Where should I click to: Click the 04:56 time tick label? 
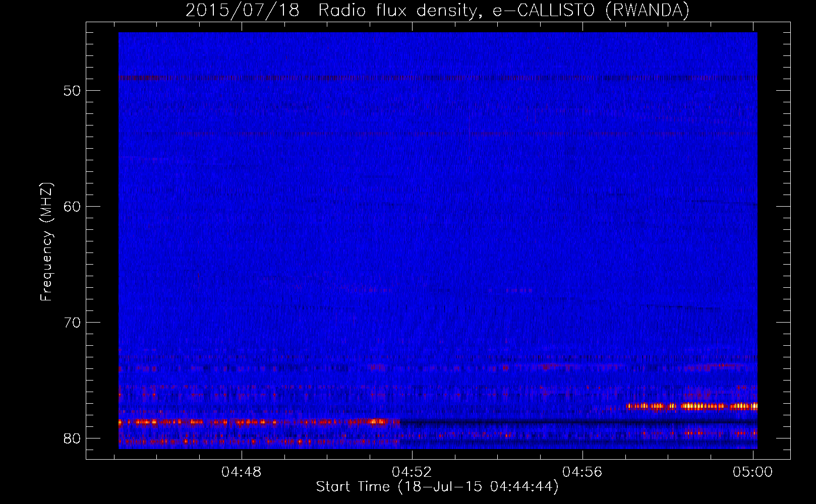click(582, 472)
